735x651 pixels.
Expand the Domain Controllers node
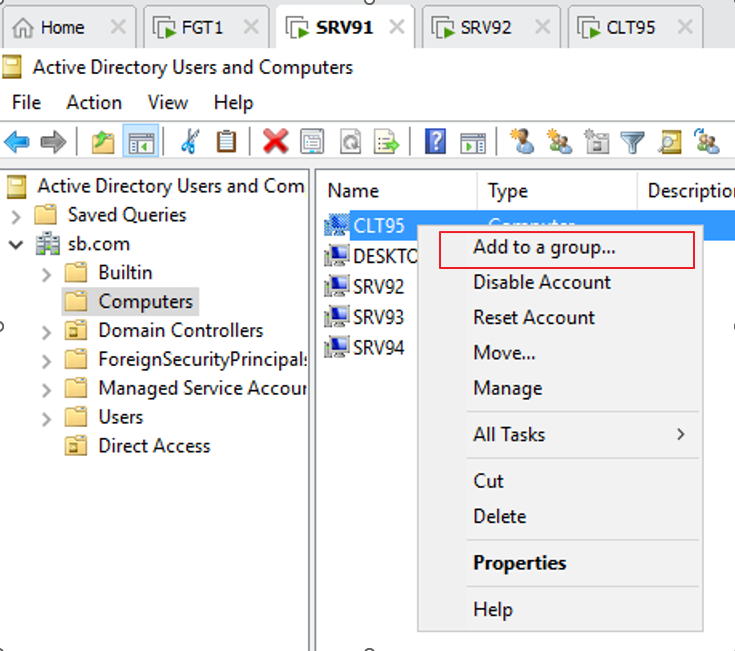46,331
